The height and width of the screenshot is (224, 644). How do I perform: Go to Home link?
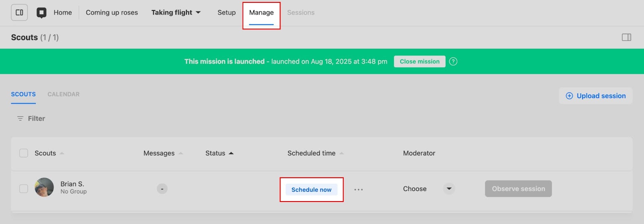[63, 12]
